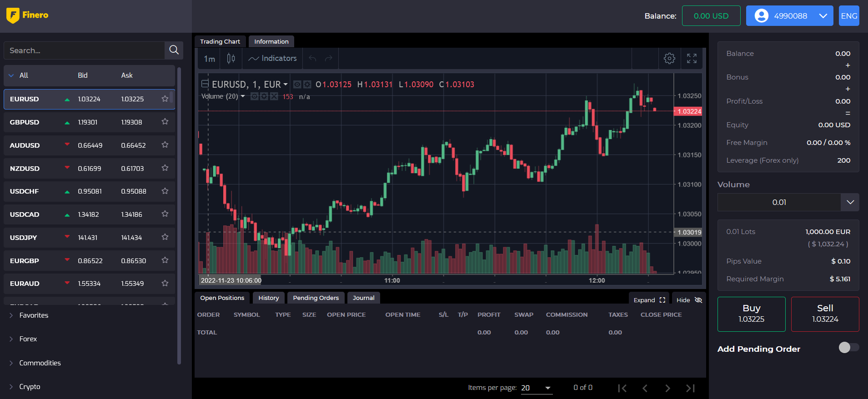
Task: Click the search magnifier icon
Action: point(174,50)
